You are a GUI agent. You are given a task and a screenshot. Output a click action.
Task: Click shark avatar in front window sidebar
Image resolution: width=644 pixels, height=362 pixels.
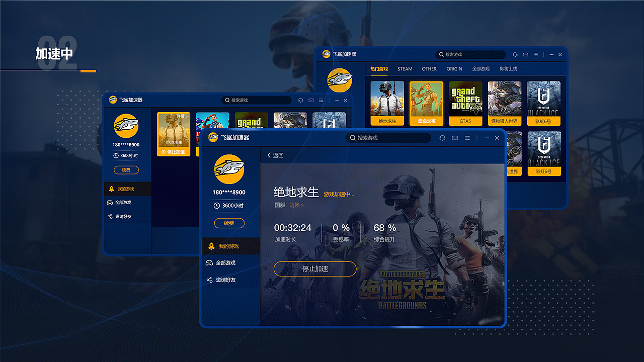229,169
